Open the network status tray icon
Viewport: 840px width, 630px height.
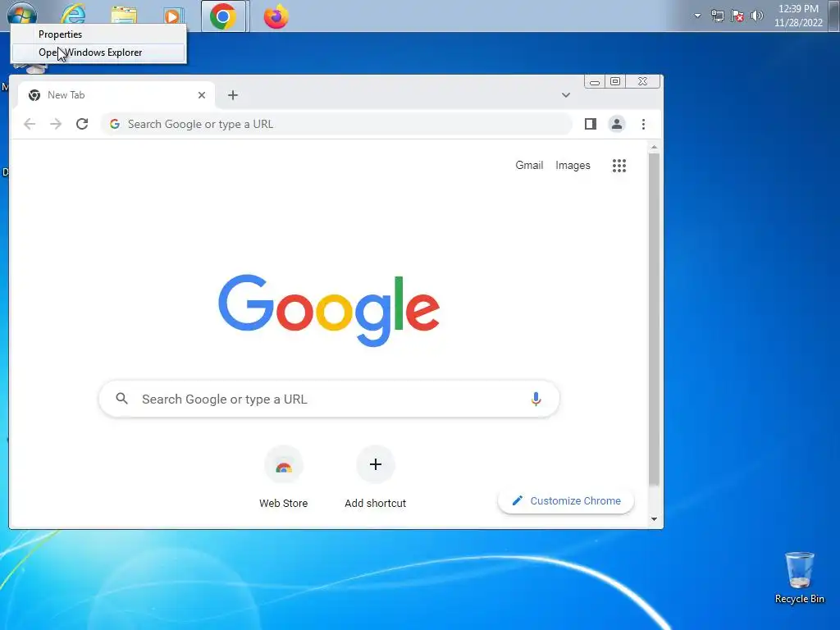click(717, 16)
